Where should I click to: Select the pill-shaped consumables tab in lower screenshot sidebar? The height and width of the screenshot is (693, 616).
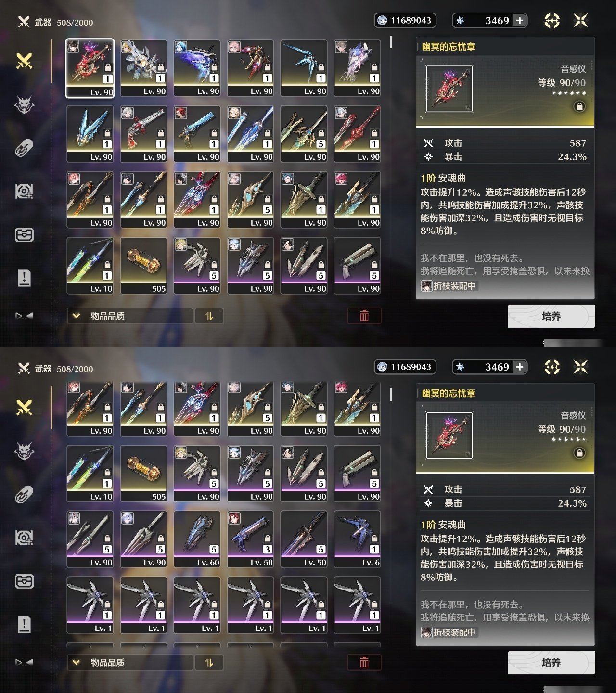(24, 494)
